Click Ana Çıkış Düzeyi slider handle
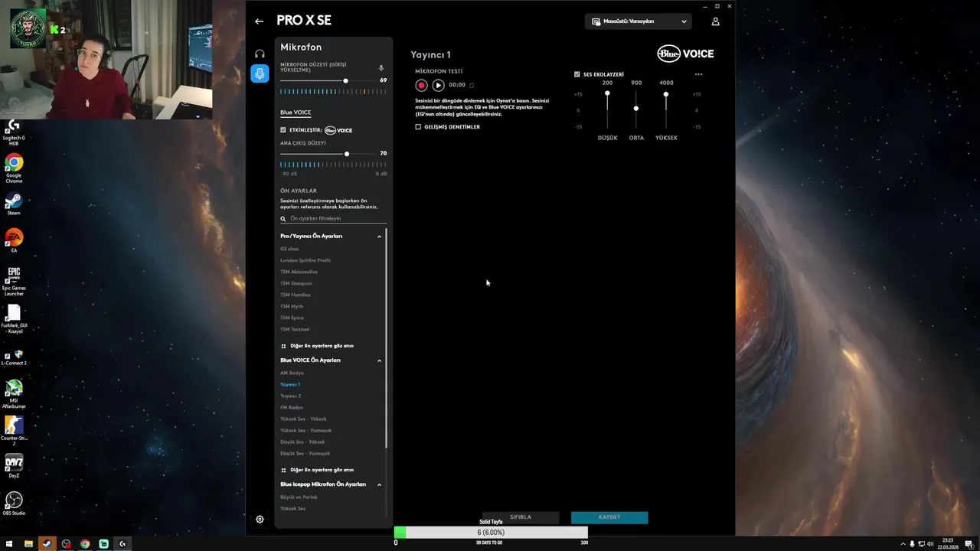 coord(347,154)
